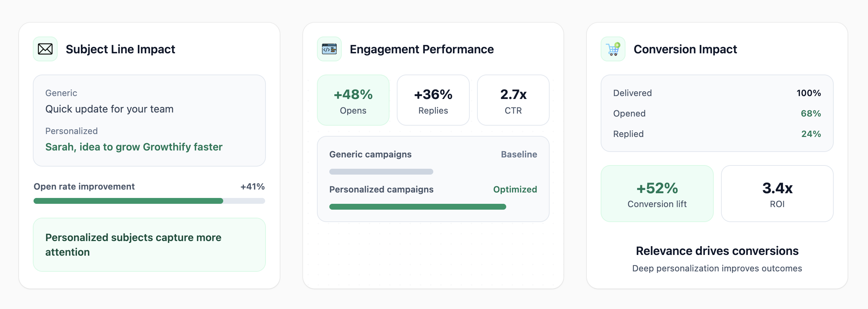
Task: Click the shopping cart icon on Conversion Impact
Action: click(x=612, y=49)
